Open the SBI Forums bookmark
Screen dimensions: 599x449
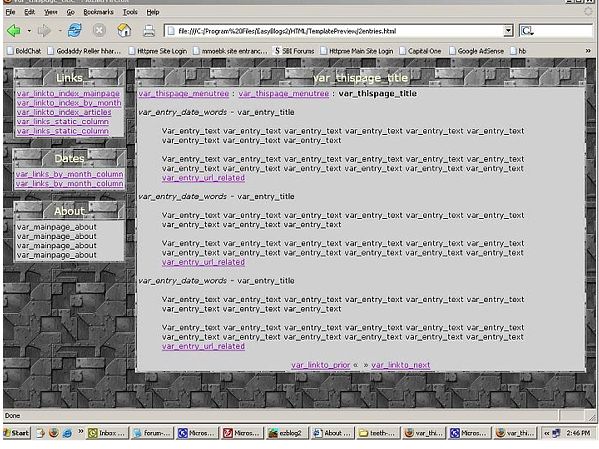coord(294,51)
